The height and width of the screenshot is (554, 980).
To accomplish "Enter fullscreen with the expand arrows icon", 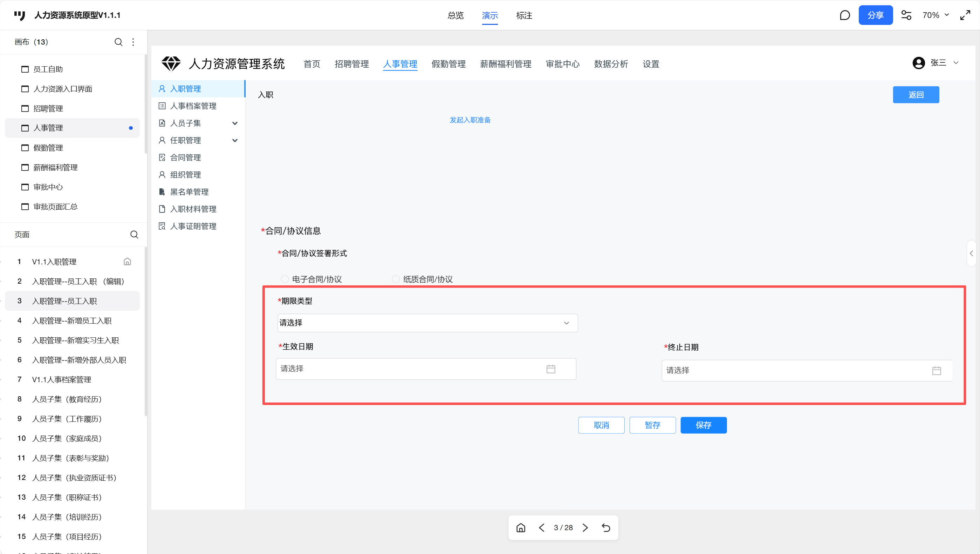I will tap(965, 15).
